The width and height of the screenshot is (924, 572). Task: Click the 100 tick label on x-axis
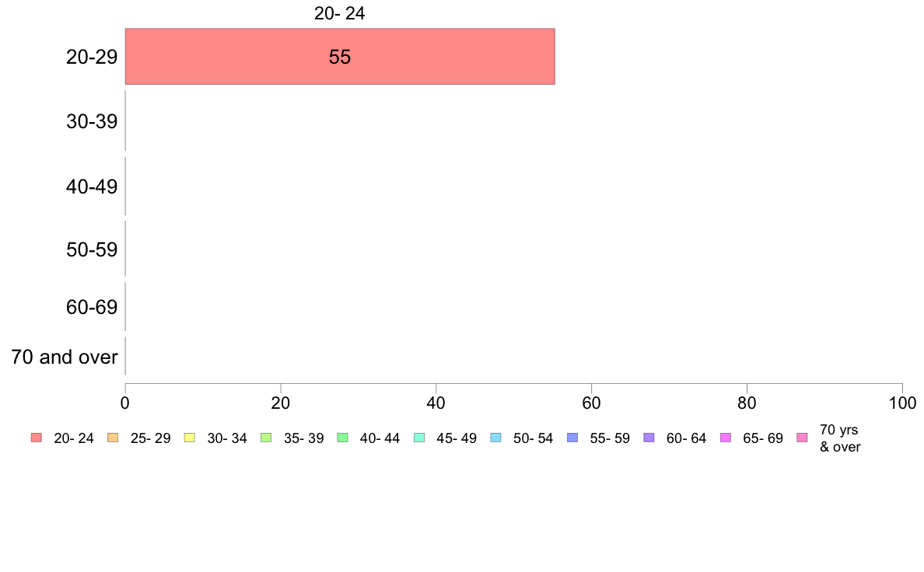coord(902,403)
